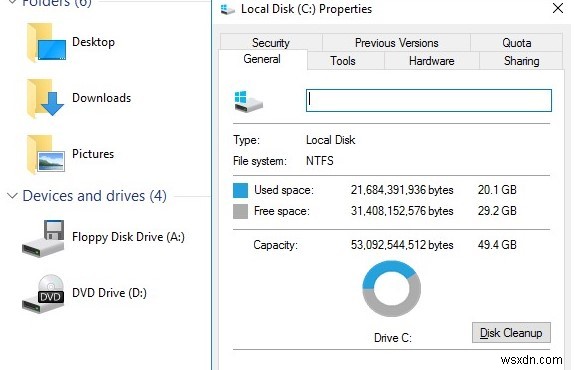This screenshot has height=370, width=574.
Task: Click the 20.1 GB used space value
Action: [497, 190]
